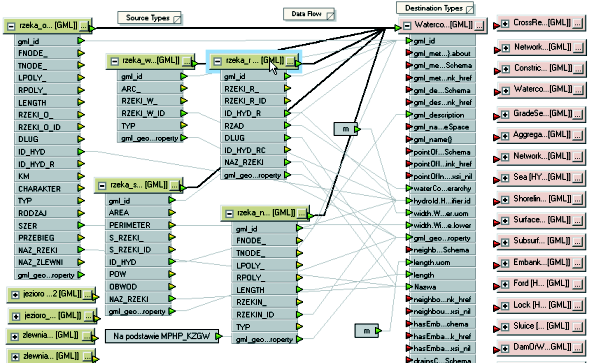Open properties button of rzeka_s feature type
The image size is (590, 363).
(174, 185)
